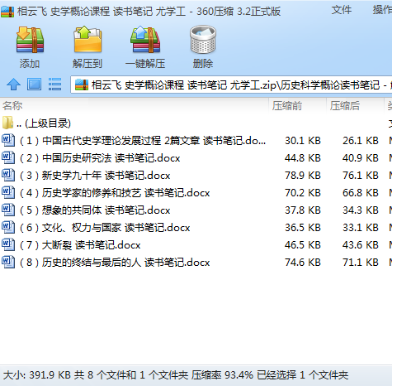The width and height of the screenshot is (393, 386).
Task: Open the 文件 menu
Action: pyautogui.click(x=341, y=10)
